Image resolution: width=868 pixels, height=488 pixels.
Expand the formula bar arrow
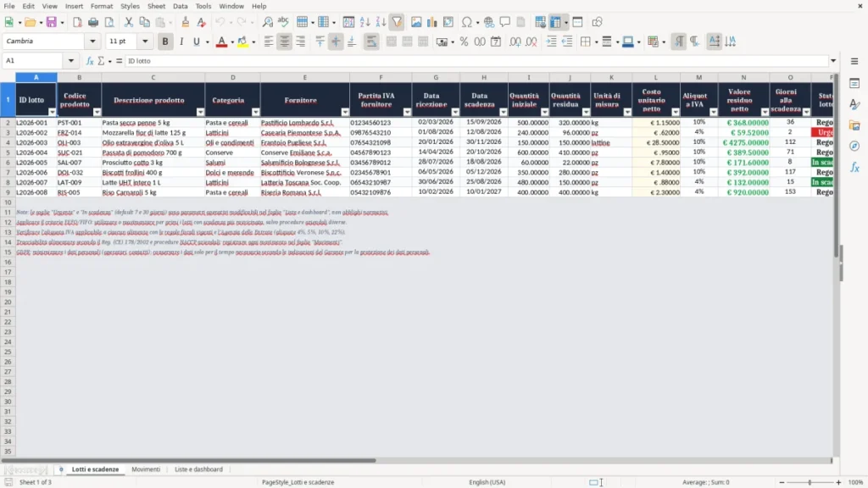coord(833,61)
